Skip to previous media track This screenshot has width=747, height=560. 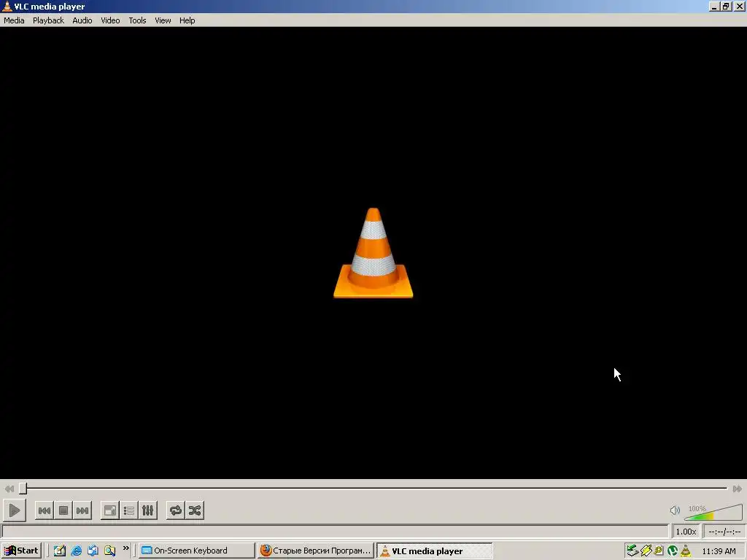point(44,510)
